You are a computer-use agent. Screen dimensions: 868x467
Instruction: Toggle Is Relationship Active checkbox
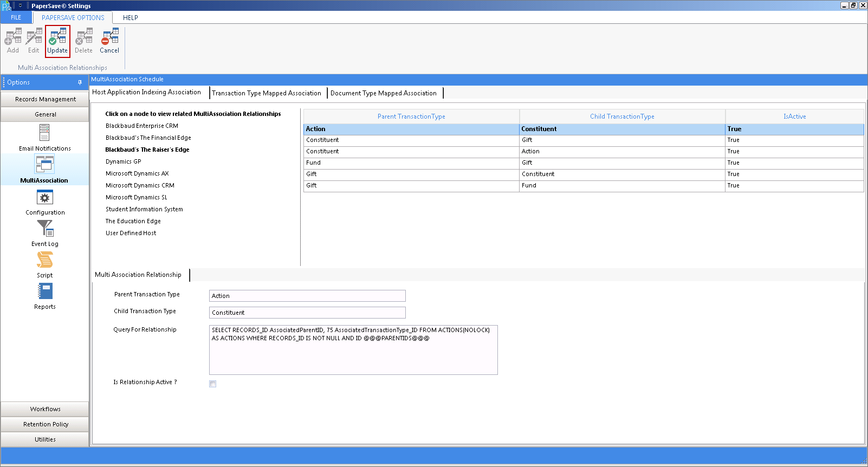[213, 384]
